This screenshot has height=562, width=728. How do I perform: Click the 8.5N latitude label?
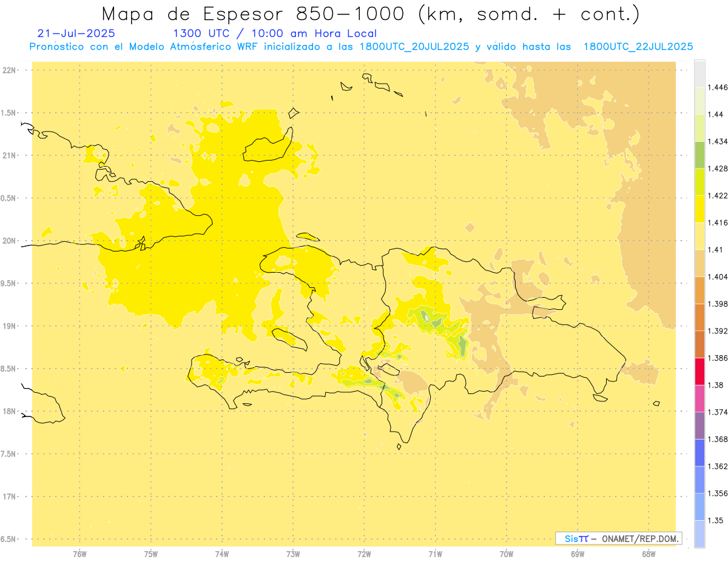pos(9,369)
